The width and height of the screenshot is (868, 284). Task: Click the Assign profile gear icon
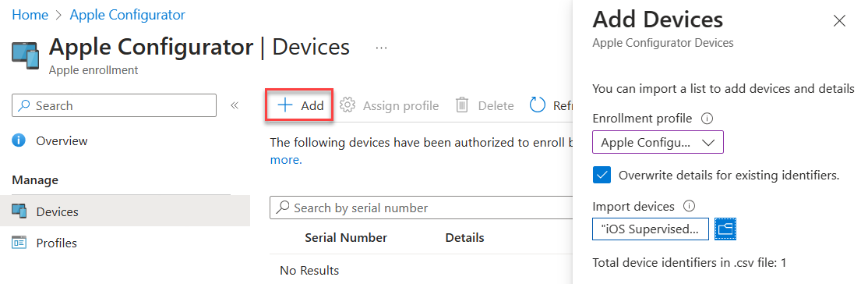coord(347,105)
